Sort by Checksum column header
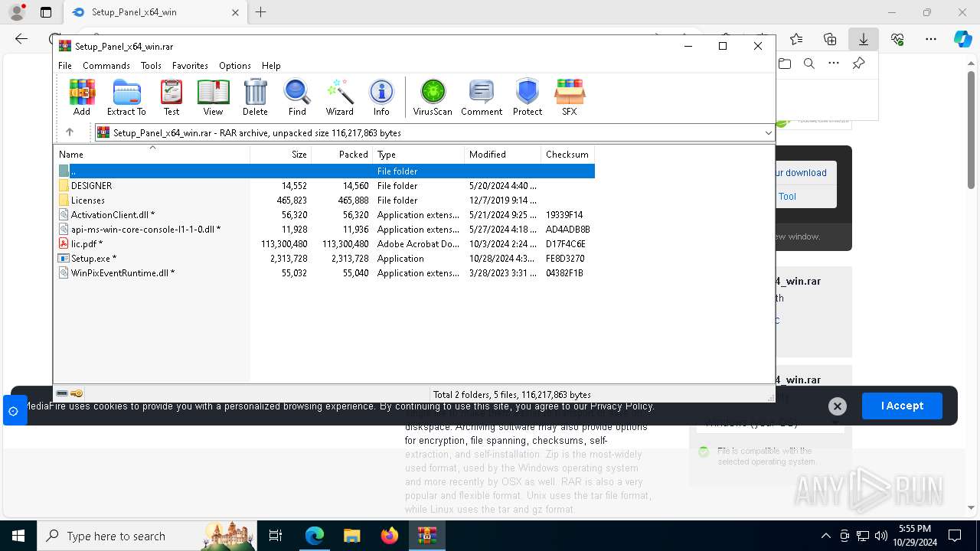The width and height of the screenshot is (980, 551). pyautogui.click(x=568, y=154)
